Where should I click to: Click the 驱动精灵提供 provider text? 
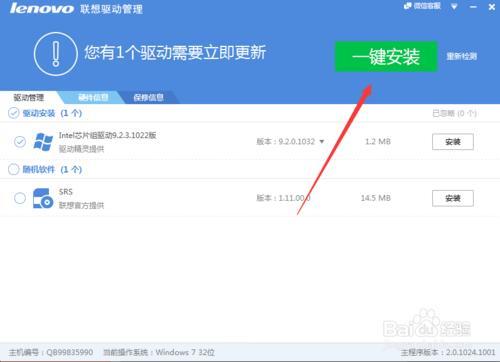[81, 149]
